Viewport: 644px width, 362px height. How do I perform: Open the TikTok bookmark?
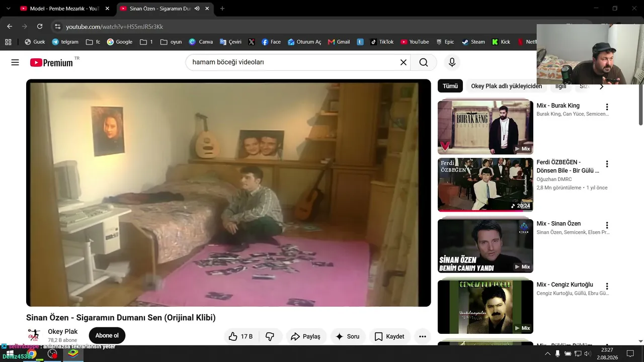382,42
